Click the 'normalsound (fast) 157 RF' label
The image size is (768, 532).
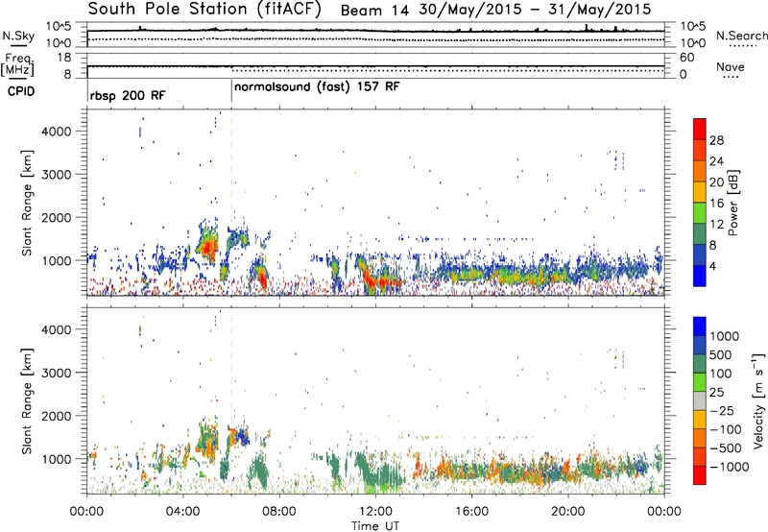click(x=317, y=86)
